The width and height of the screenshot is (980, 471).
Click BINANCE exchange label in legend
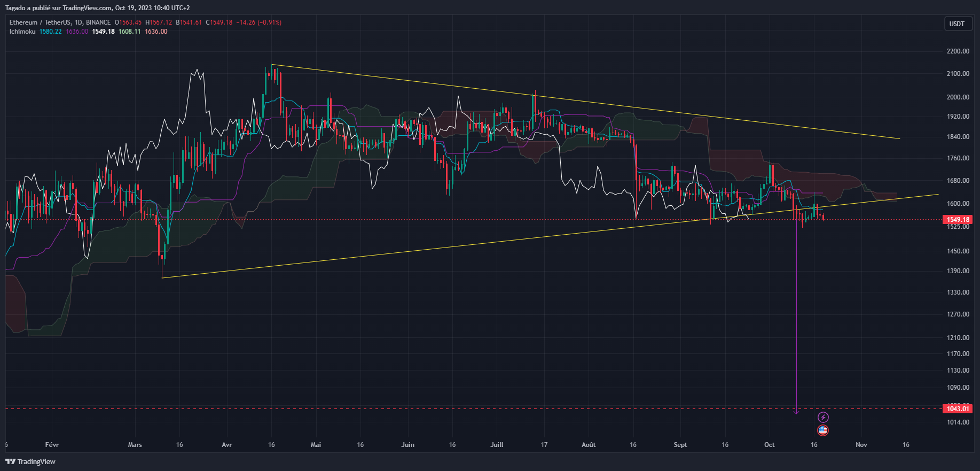(98, 22)
